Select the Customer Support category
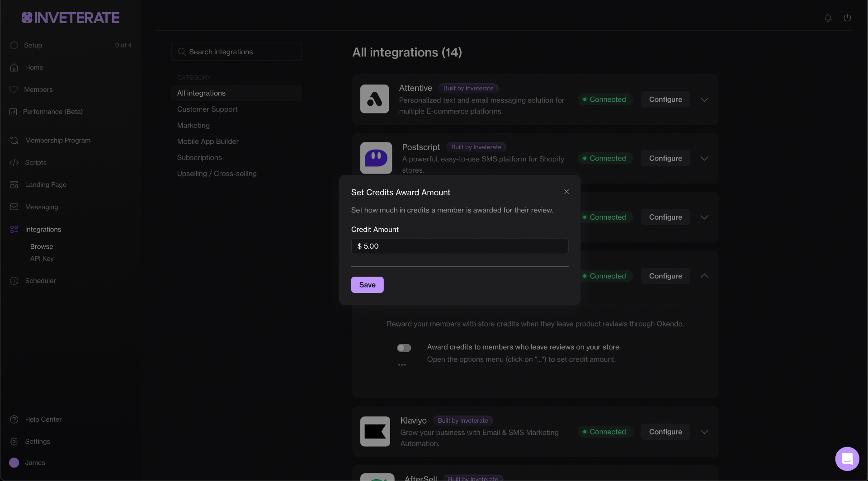 (x=207, y=109)
